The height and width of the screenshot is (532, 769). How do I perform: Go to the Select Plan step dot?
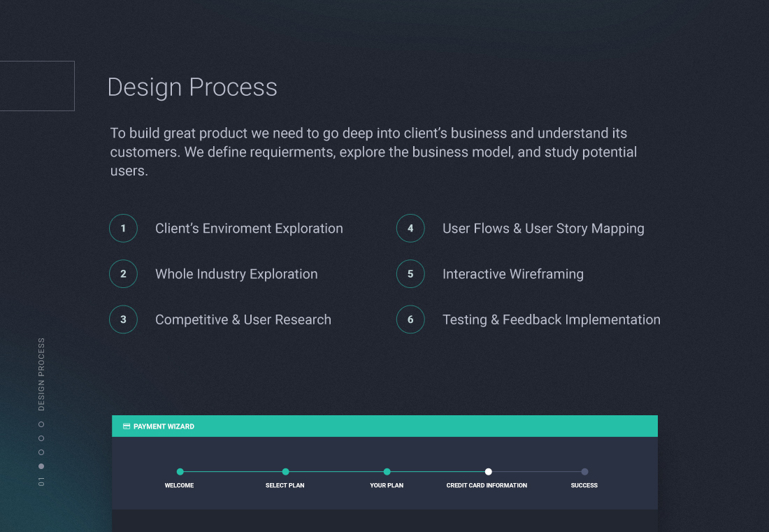(285, 472)
